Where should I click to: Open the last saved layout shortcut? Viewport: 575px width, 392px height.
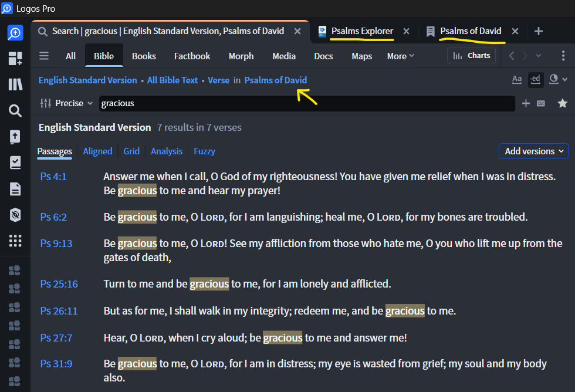[15, 381]
